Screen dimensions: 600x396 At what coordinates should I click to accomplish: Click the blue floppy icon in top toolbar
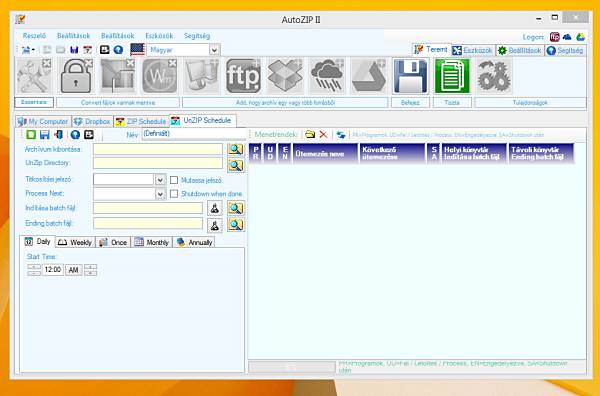click(74, 50)
